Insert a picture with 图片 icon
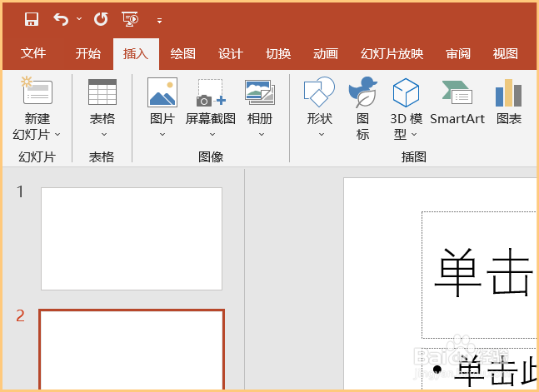This screenshot has height=392, width=539. [x=162, y=92]
